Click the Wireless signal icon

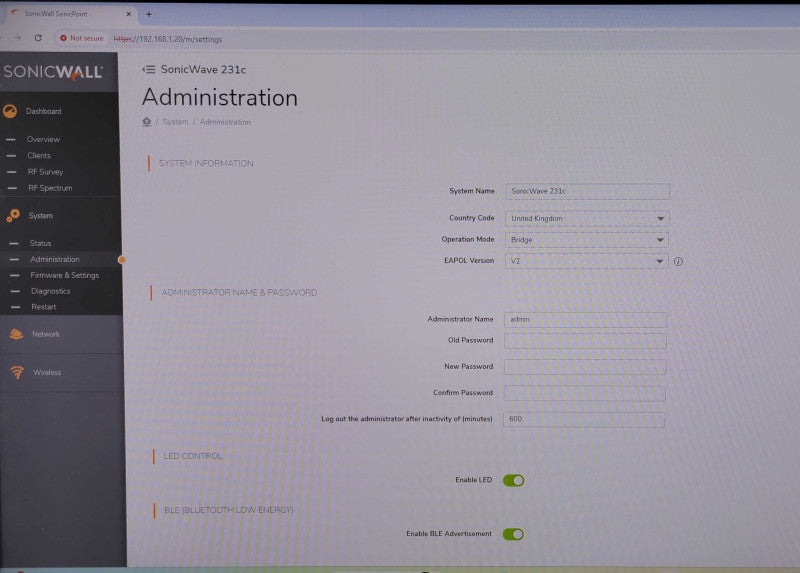17,372
